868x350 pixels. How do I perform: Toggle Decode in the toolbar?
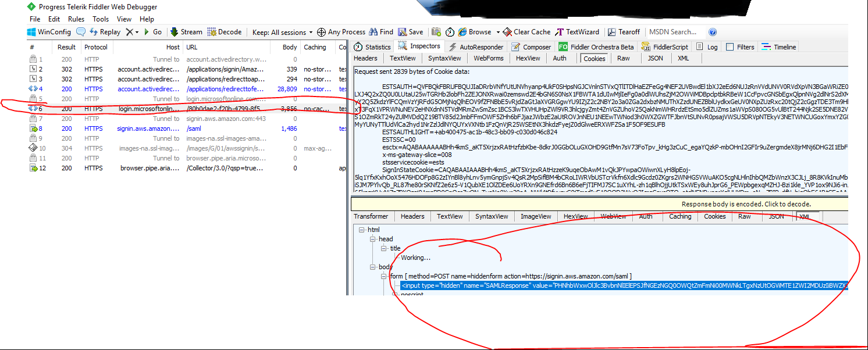(x=224, y=32)
